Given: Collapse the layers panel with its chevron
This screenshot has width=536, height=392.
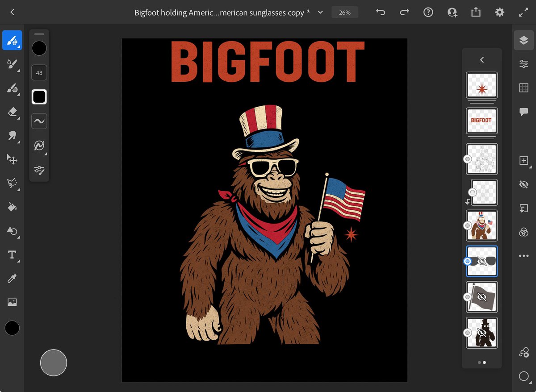Looking at the screenshot, I should click(x=482, y=60).
